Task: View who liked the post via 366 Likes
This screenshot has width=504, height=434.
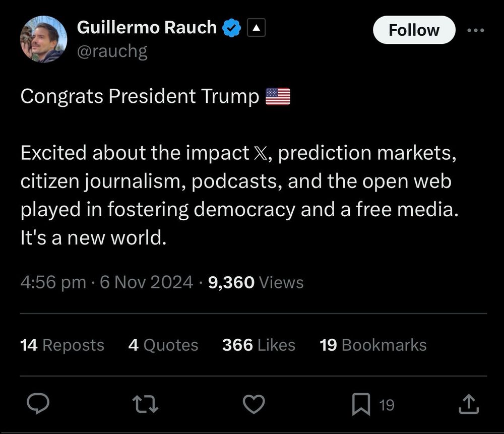Action: coord(258,345)
